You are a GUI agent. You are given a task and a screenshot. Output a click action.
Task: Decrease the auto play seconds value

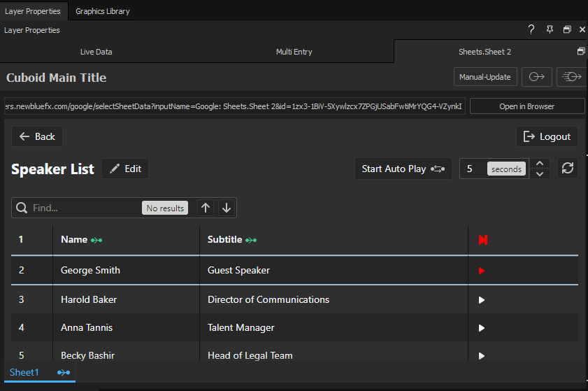point(539,174)
